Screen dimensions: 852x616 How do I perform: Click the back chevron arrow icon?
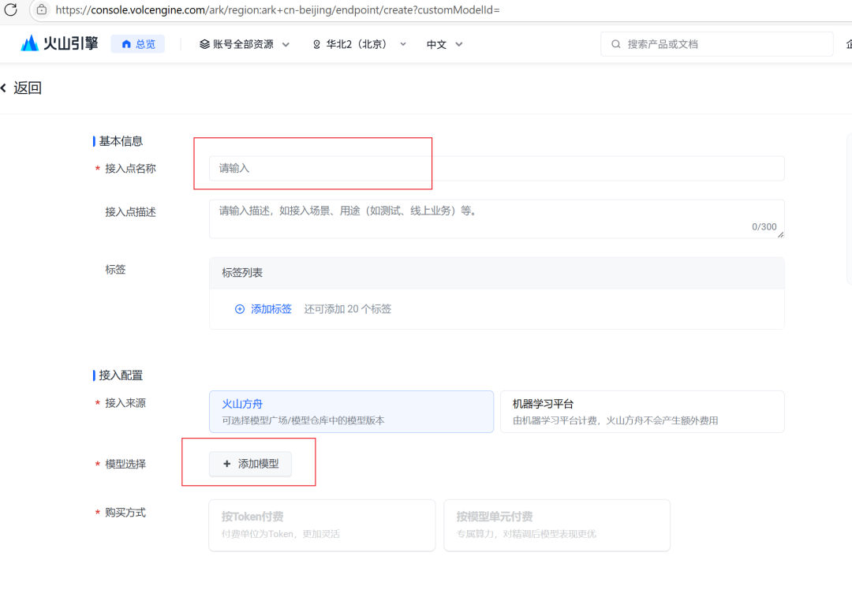pos(4,88)
